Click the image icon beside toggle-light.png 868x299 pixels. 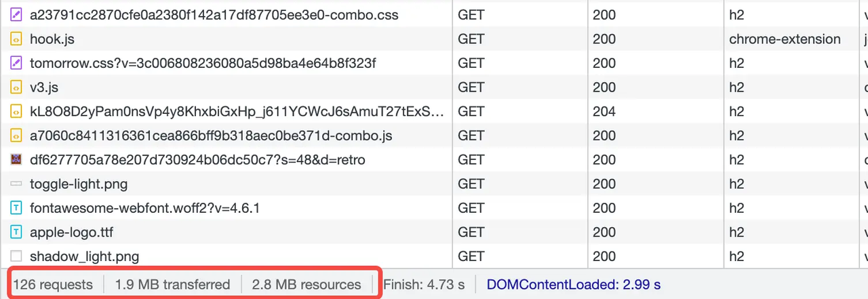point(16,184)
